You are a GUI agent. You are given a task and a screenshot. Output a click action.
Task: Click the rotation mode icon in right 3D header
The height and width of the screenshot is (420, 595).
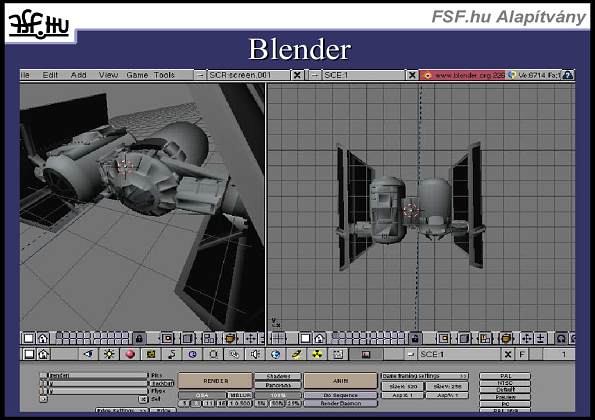(561, 338)
